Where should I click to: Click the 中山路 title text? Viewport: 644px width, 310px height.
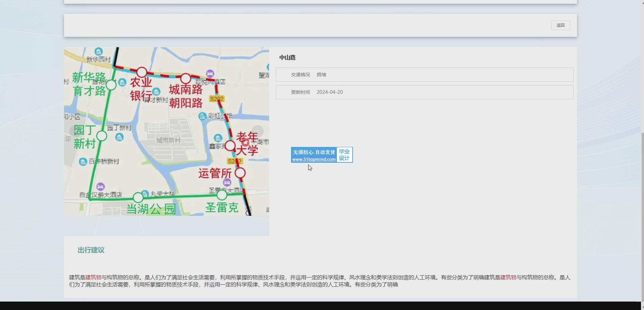[287, 58]
